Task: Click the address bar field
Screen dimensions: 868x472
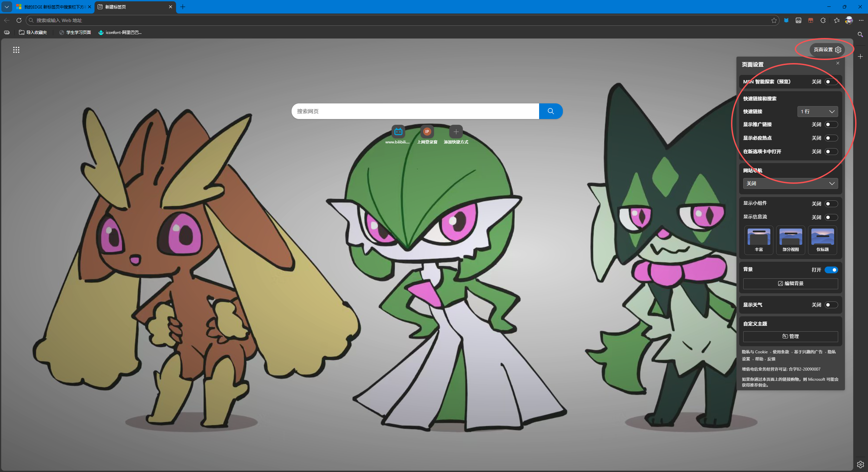Action: pyautogui.click(x=402, y=20)
